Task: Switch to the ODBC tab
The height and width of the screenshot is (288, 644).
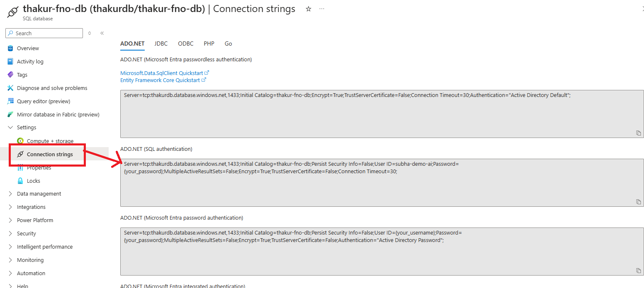Action: coord(186,44)
